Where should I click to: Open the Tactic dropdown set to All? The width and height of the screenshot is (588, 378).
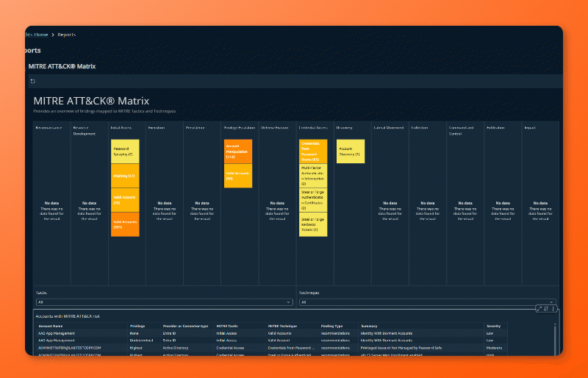(164, 302)
